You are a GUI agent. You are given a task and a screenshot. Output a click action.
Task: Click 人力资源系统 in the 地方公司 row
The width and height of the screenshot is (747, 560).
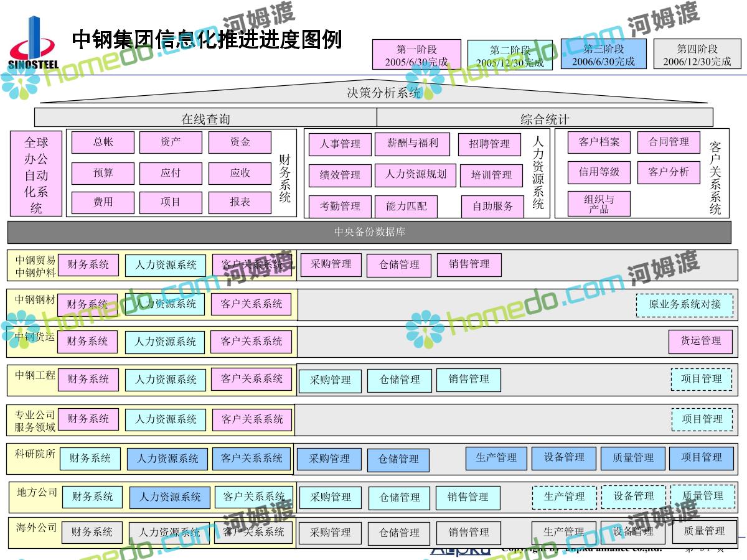170,498
